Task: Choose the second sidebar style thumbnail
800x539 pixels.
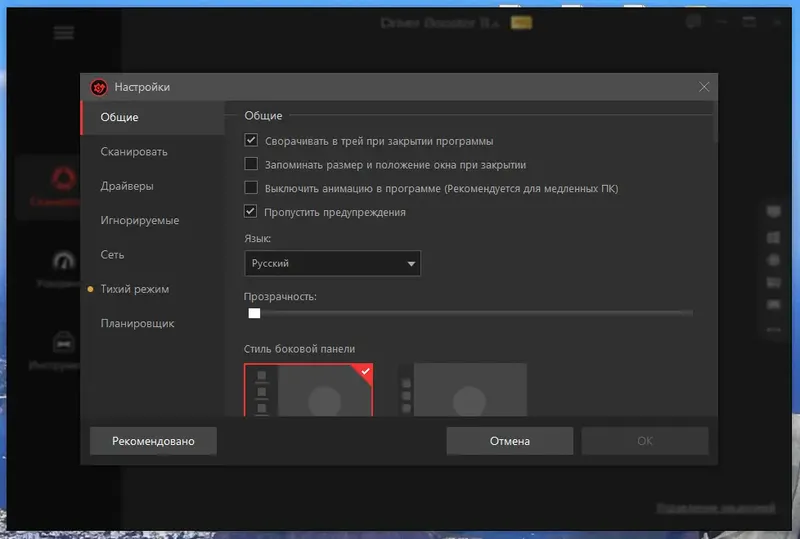Action: pos(463,390)
